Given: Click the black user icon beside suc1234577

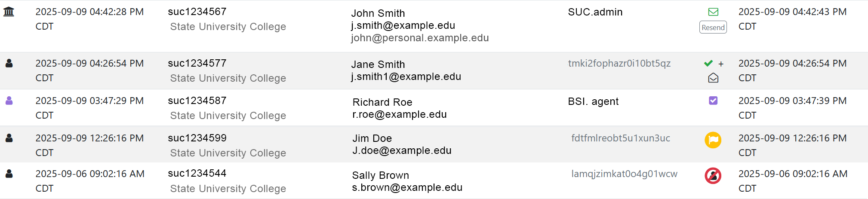Looking at the screenshot, I should click(x=9, y=64).
